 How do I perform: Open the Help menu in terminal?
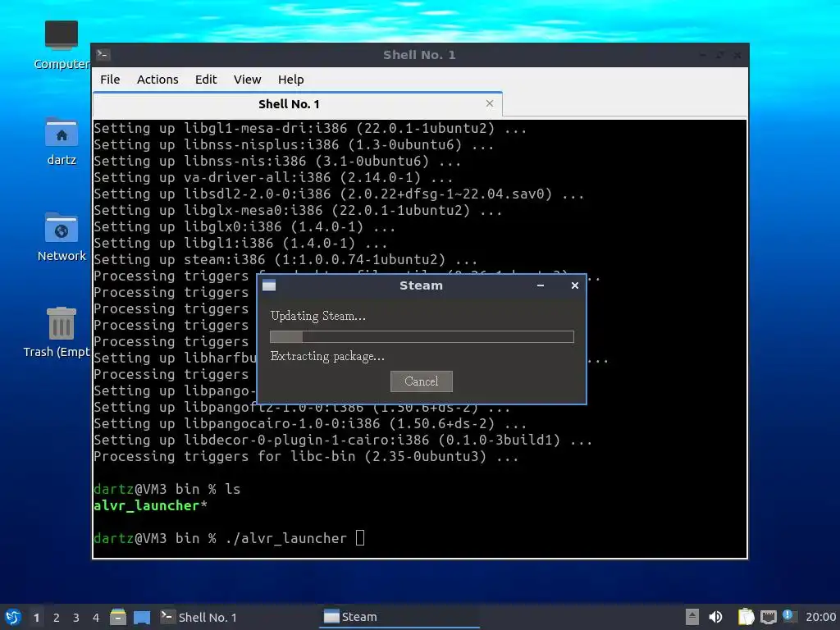291,80
